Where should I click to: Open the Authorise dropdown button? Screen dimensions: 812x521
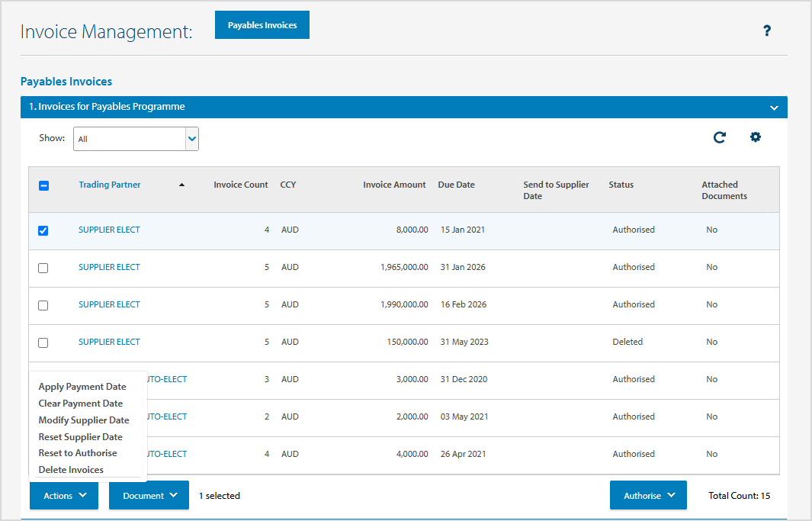[x=648, y=496]
